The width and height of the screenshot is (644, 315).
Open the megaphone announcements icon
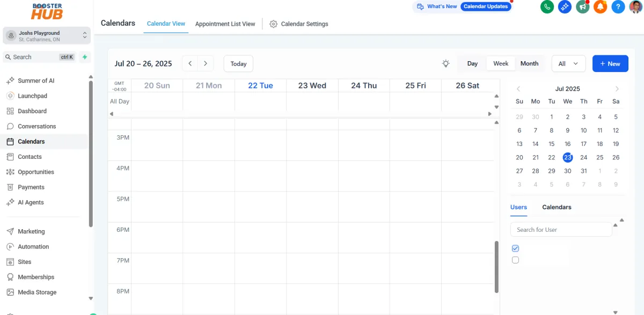pos(582,7)
